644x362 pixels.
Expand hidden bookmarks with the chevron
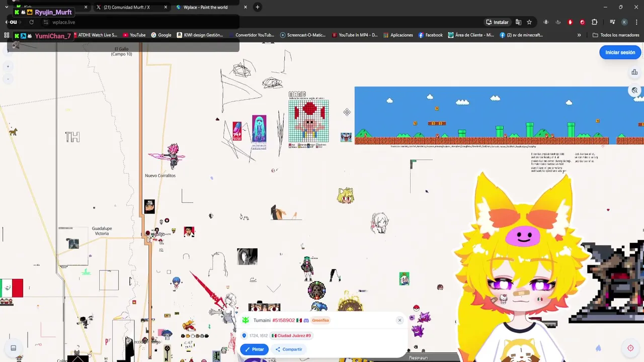coord(579,35)
